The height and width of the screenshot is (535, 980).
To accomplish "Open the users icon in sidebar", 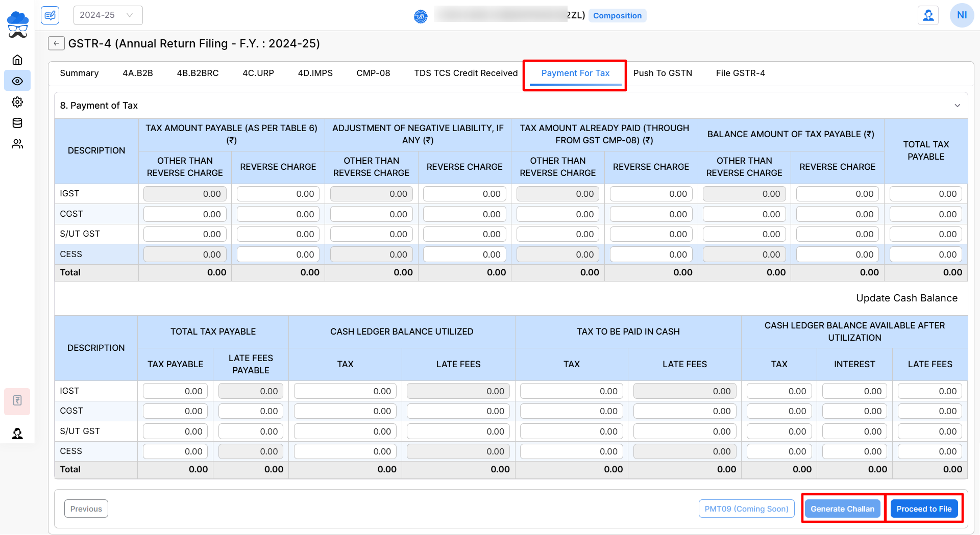I will (17, 144).
